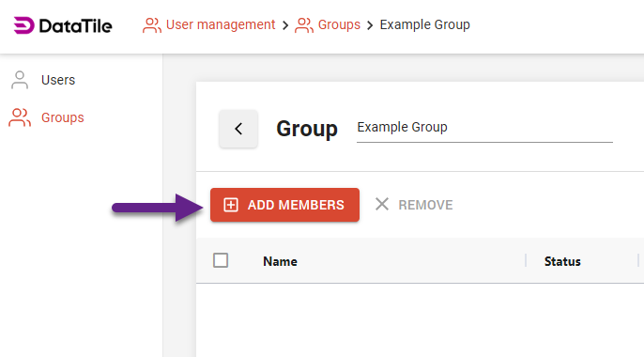This screenshot has width=644, height=357.
Task: Click the Example Group breadcrumb text
Action: coord(424,24)
